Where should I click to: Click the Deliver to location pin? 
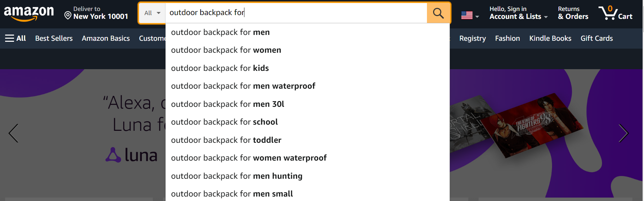[68, 16]
